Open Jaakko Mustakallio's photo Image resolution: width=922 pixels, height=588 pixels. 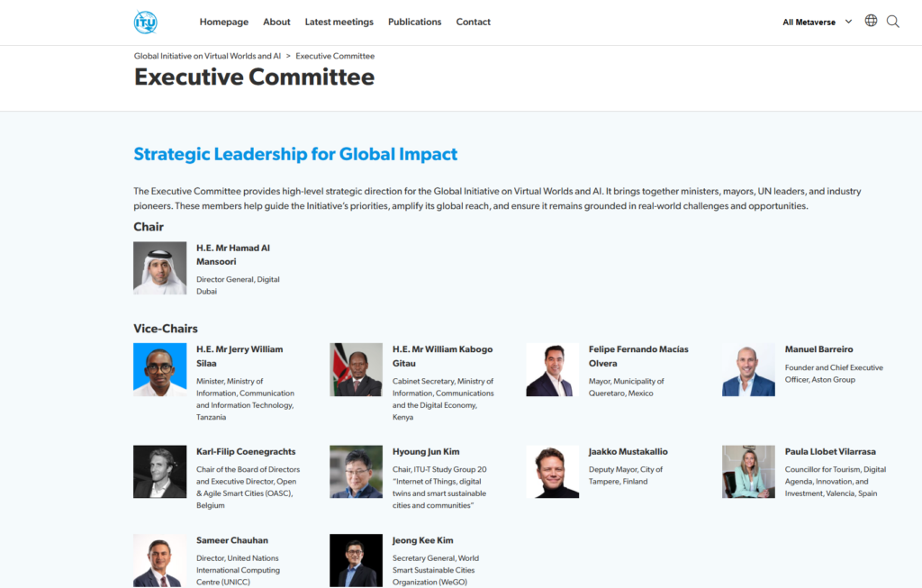553,472
